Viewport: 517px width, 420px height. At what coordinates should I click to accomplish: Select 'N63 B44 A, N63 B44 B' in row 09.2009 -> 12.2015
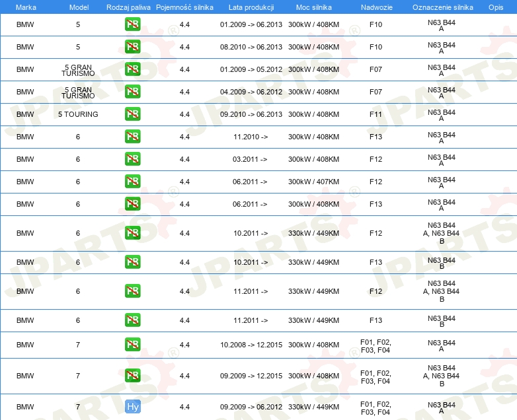[x=442, y=376]
